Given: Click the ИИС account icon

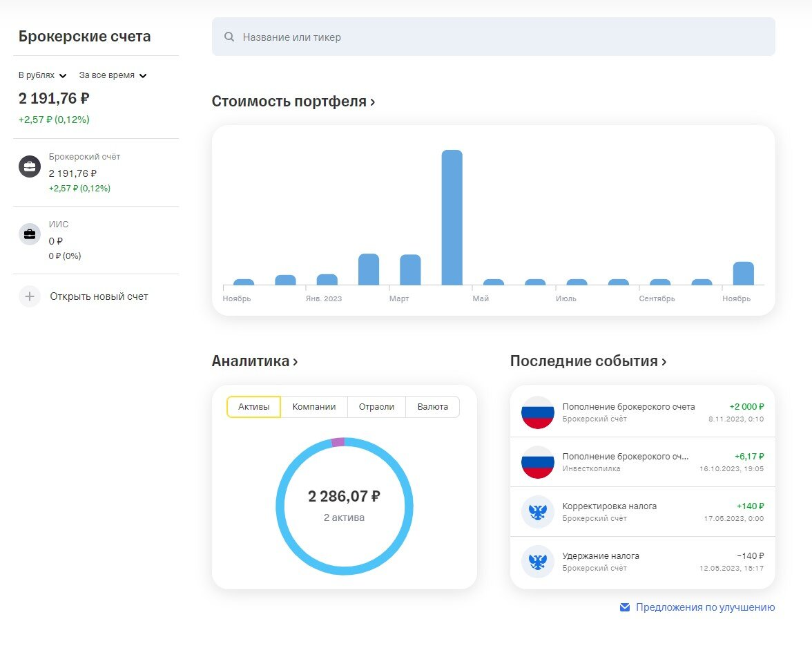Looking at the screenshot, I should click(29, 234).
